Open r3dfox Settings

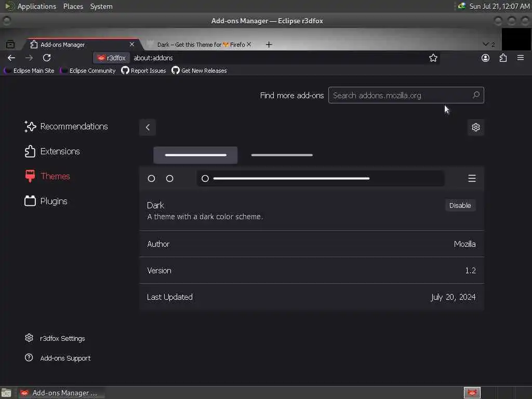click(x=55, y=338)
